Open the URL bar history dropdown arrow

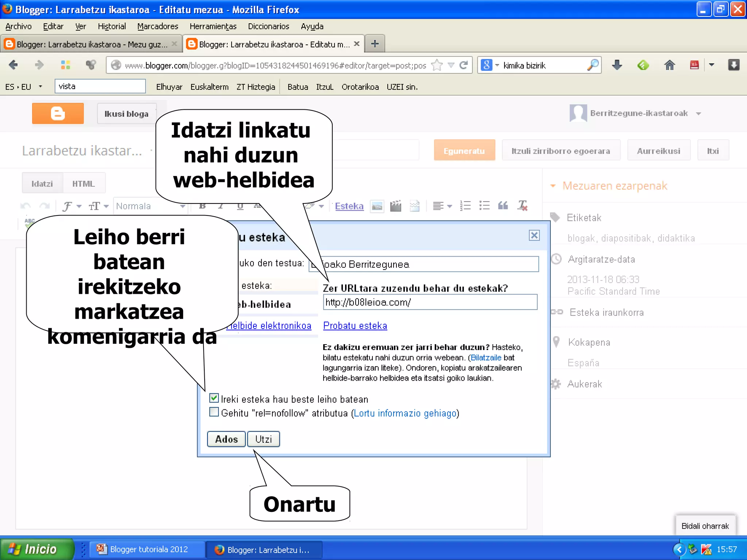[451, 65]
